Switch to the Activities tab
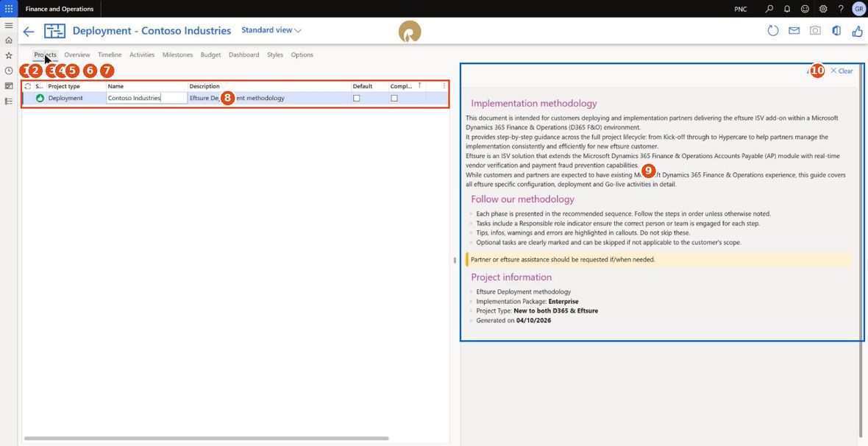The image size is (868, 446). [x=142, y=55]
